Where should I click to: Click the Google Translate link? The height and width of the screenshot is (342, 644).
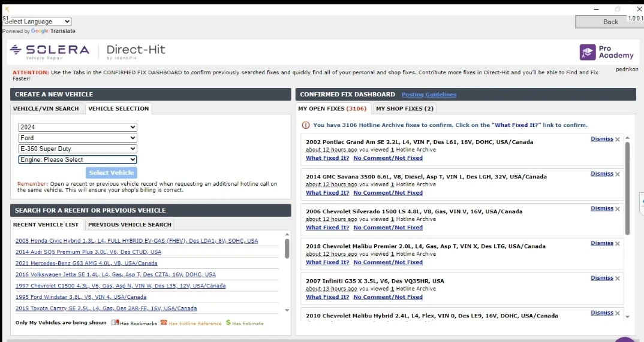(53, 31)
